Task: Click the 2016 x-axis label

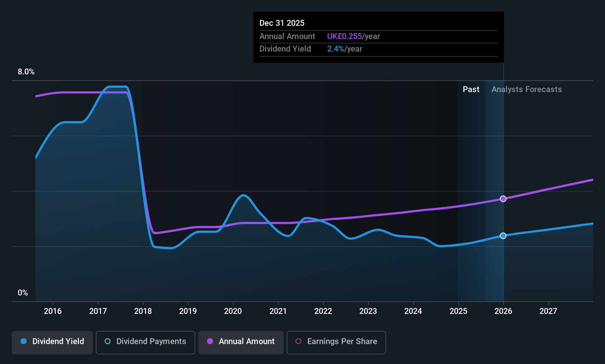Action: point(53,311)
